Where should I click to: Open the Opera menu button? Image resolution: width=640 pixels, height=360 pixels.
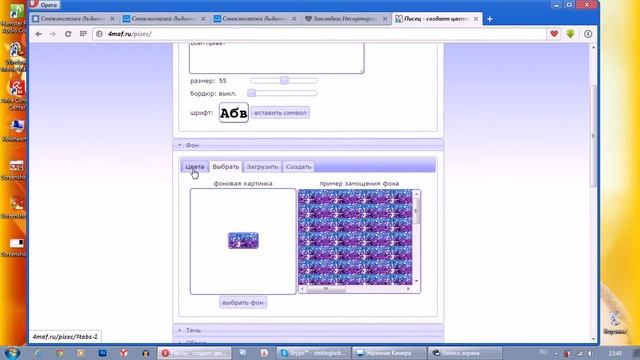point(44,5)
